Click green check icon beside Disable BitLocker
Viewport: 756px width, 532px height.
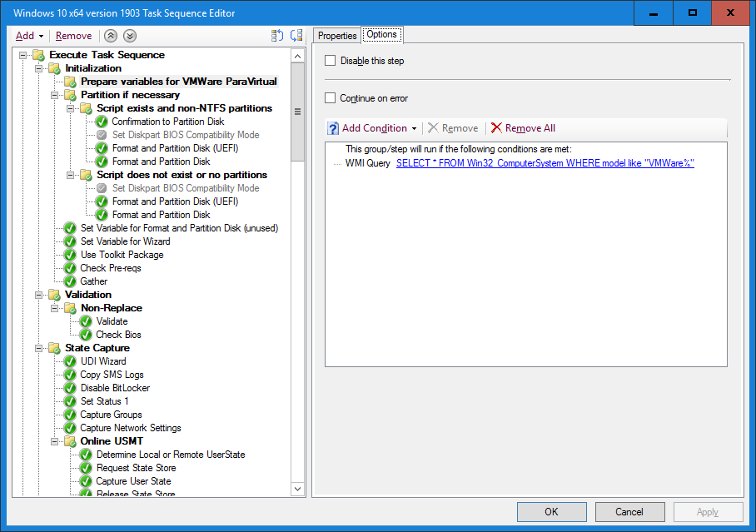[x=71, y=388]
